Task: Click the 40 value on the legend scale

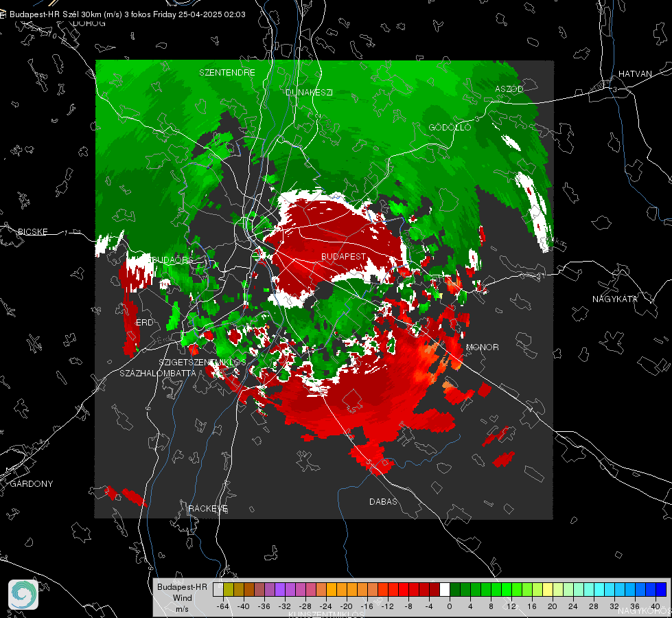Action: coord(656,606)
